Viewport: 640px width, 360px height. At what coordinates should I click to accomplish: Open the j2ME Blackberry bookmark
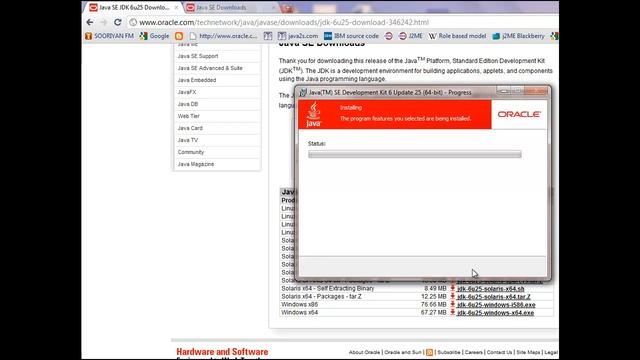[x=518, y=36]
